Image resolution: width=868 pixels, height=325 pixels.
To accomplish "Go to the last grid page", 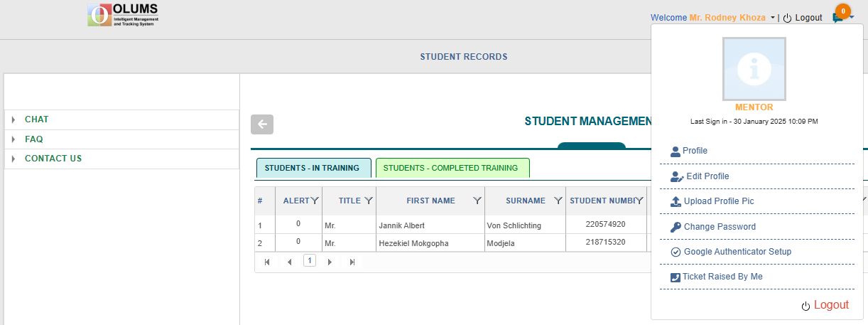I will (352, 262).
